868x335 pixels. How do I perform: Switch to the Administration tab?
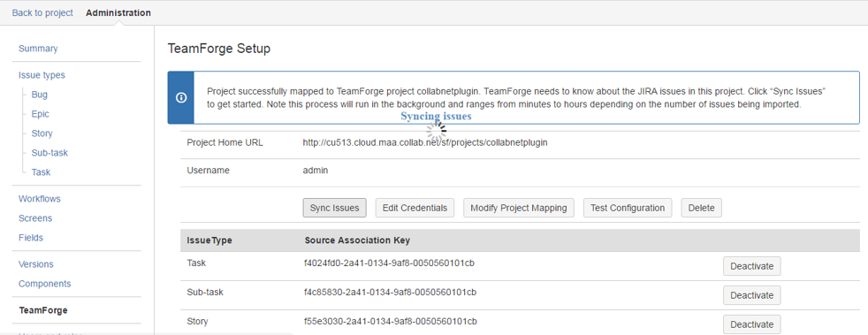118,12
